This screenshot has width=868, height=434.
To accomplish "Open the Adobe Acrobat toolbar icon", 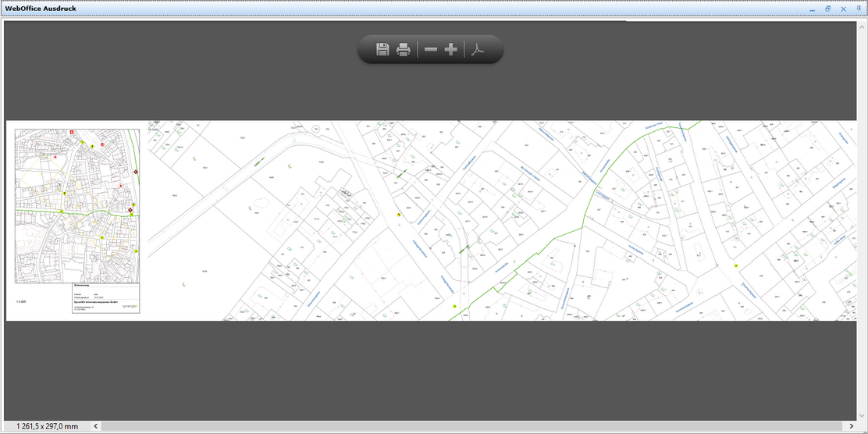I will pyautogui.click(x=478, y=50).
